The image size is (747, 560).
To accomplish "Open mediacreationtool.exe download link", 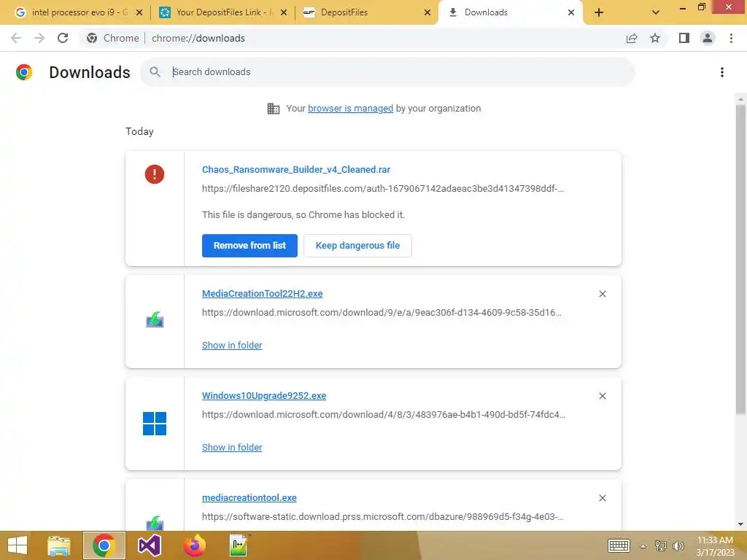I will [249, 497].
